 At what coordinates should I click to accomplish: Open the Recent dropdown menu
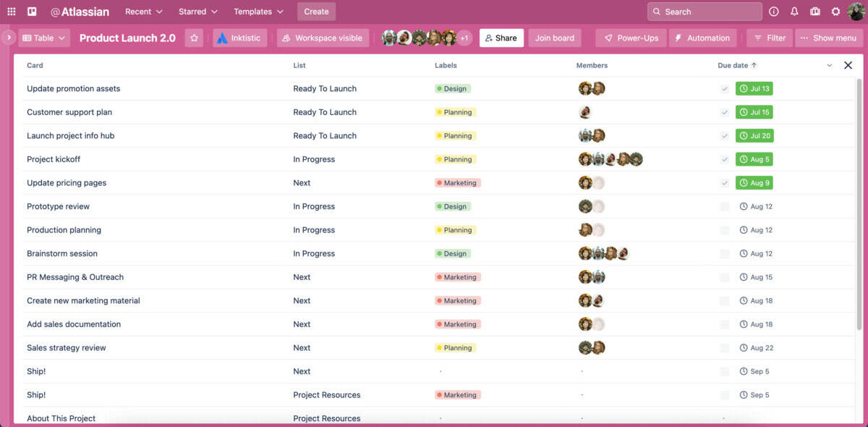coord(144,12)
